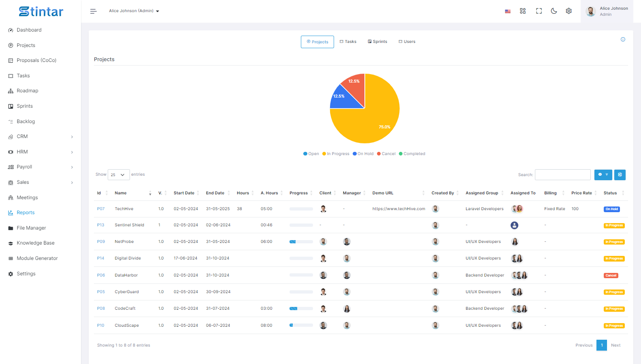Open the header settings gear icon
This screenshot has height=364, width=641.
(x=569, y=11)
